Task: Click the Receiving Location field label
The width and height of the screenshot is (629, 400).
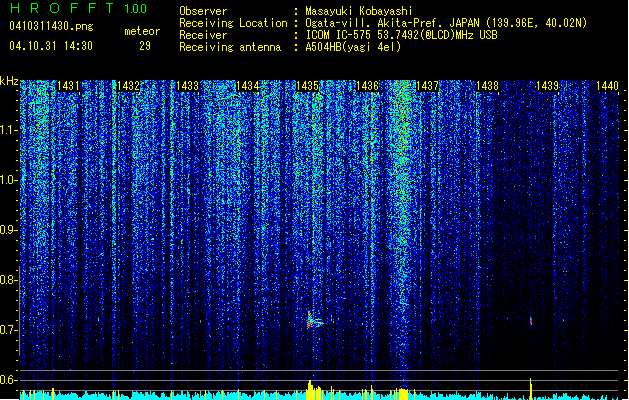Action: coord(233,23)
